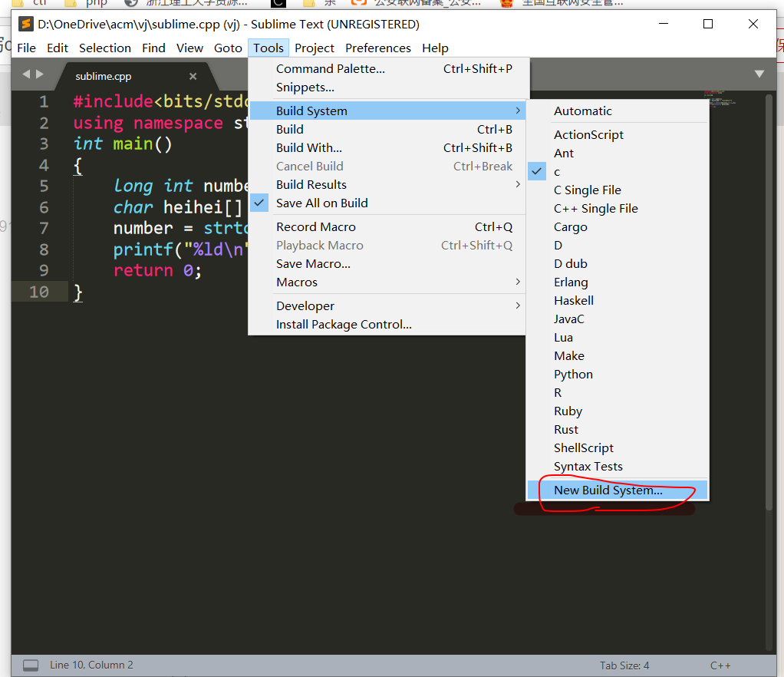784x677 pixels.
Task: Select Python build system
Action: [618, 375]
